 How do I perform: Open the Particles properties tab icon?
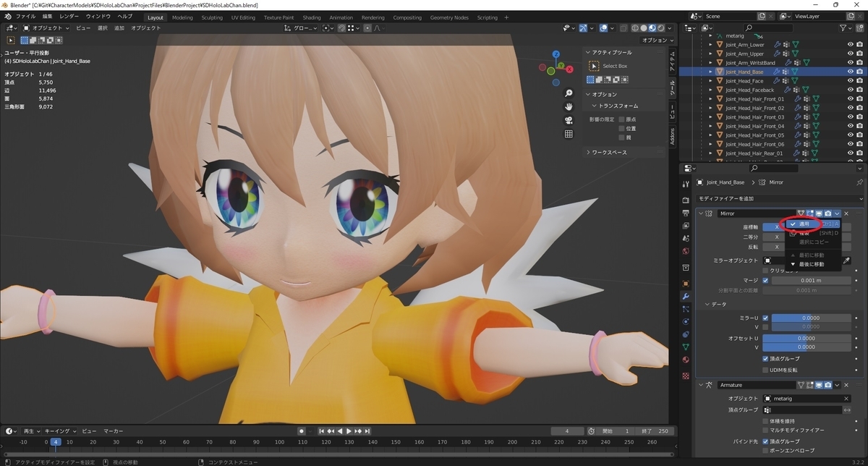point(686,308)
